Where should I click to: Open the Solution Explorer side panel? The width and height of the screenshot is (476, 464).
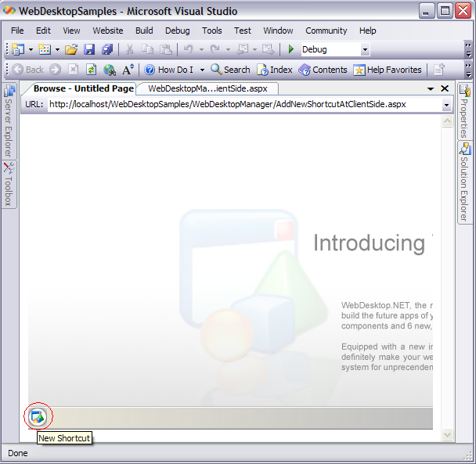(464, 182)
